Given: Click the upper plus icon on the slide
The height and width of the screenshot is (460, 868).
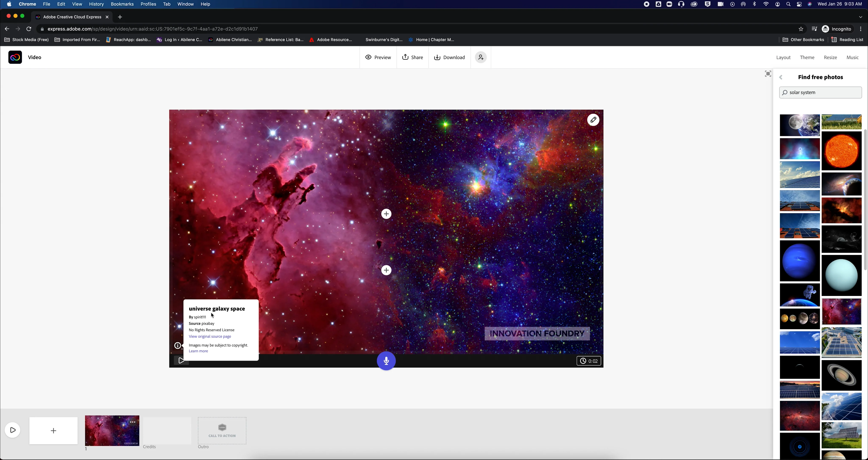Looking at the screenshot, I should pyautogui.click(x=386, y=214).
